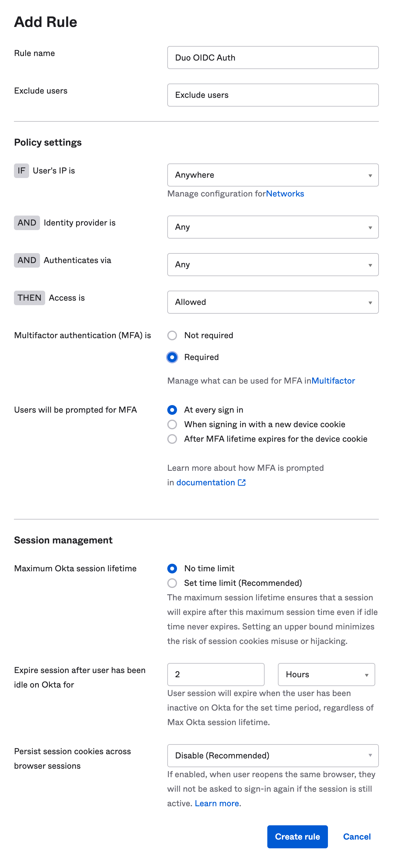Select 'Set time limit (Recommended)' session lifetime

tap(172, 583)
